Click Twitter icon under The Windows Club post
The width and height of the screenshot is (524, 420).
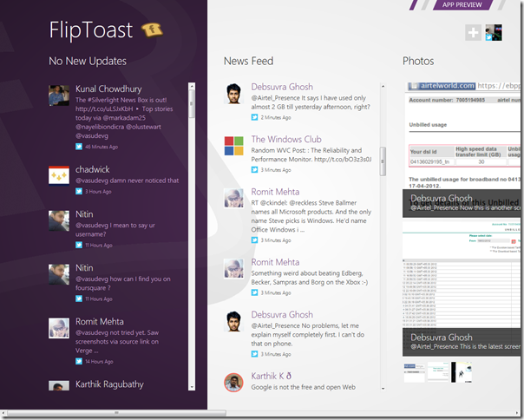[x=255, y=170]
